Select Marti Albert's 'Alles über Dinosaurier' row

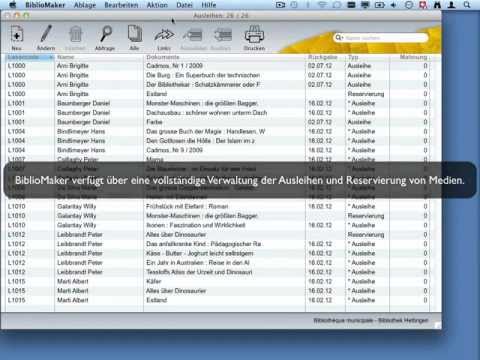pos(218,291)
